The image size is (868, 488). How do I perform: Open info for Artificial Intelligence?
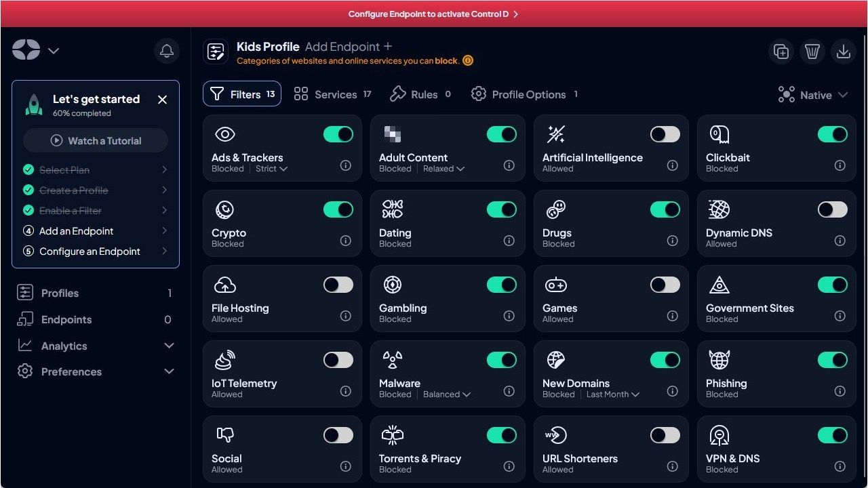[x=673, y=165]
